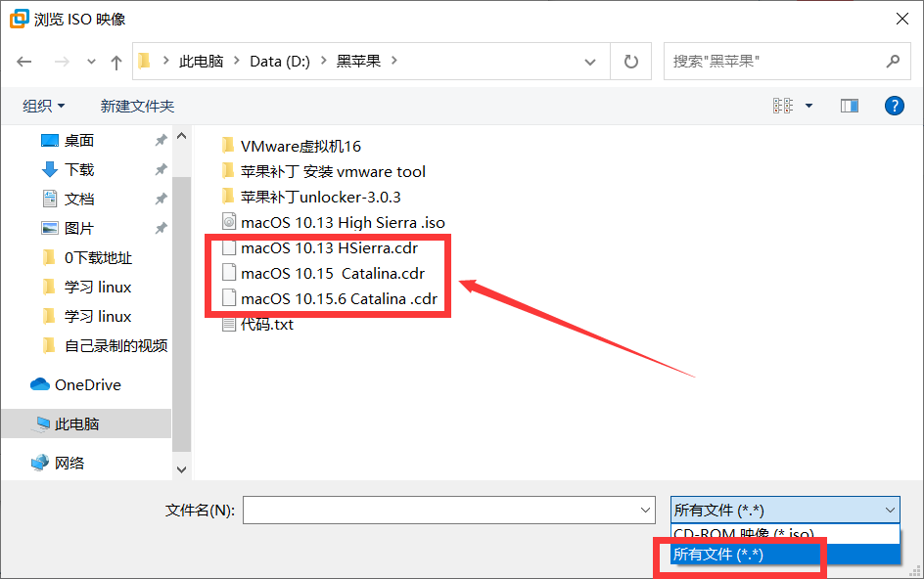
Task: Click the blue 下载 arrow icon
Action: 50,169
